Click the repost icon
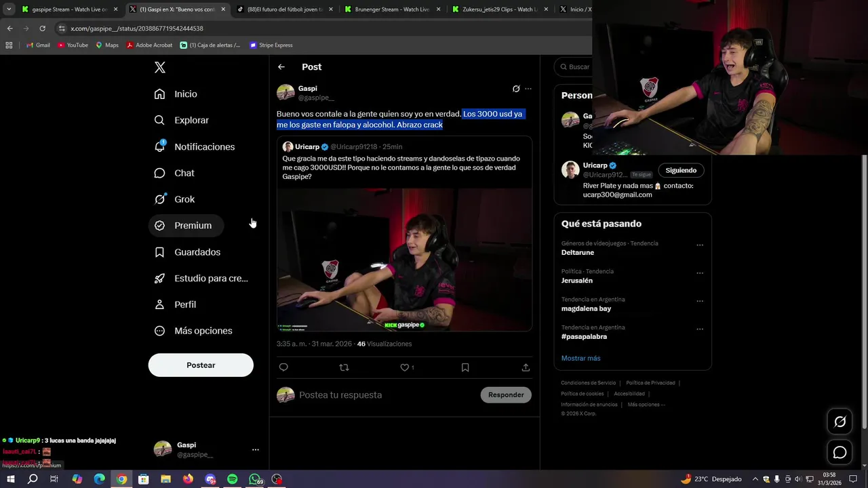 tap(344, 367)
